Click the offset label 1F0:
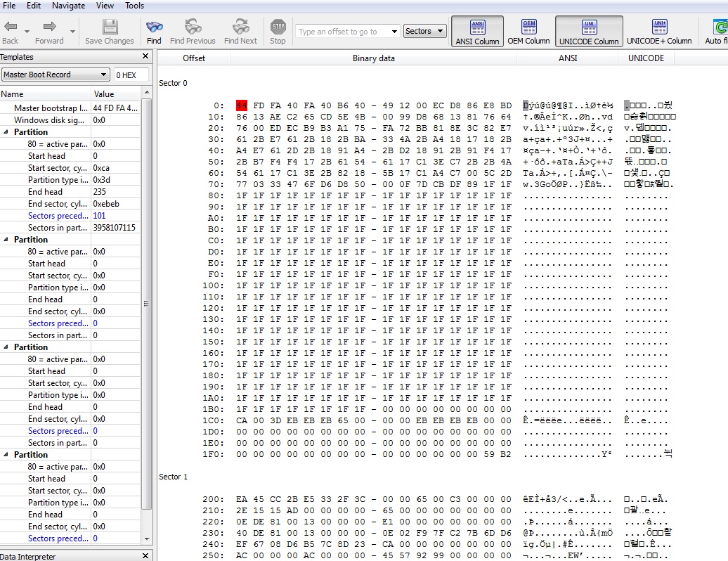The image size is (728, 561). click(213, 454)
